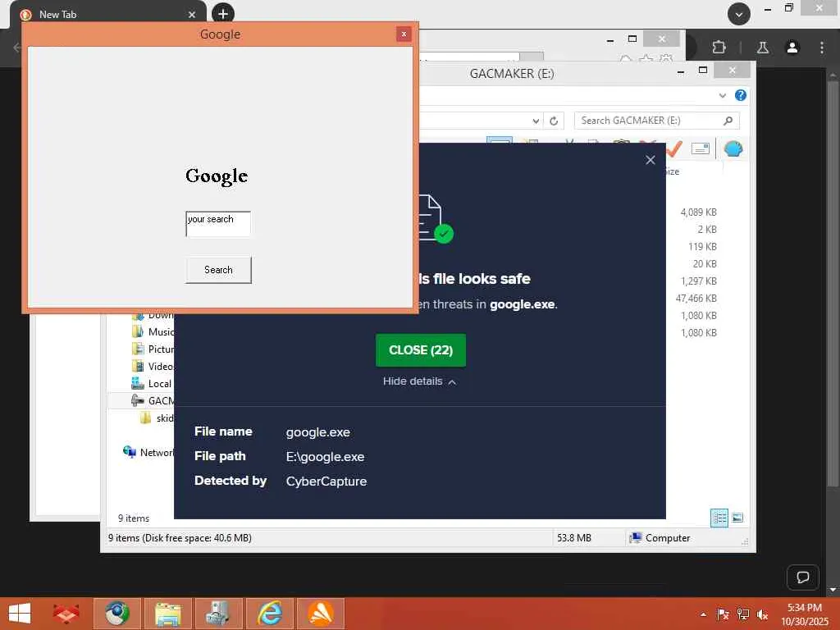840x630 pixels.
Task: Open the Avast antivirus taskbar icon
Action: point(321,614)
